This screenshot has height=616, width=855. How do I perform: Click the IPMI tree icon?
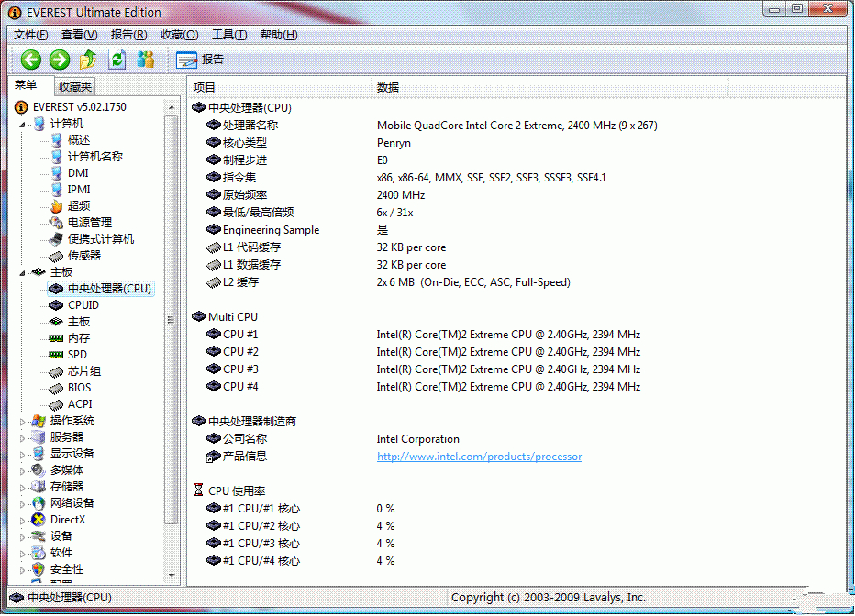click(57, 190)
